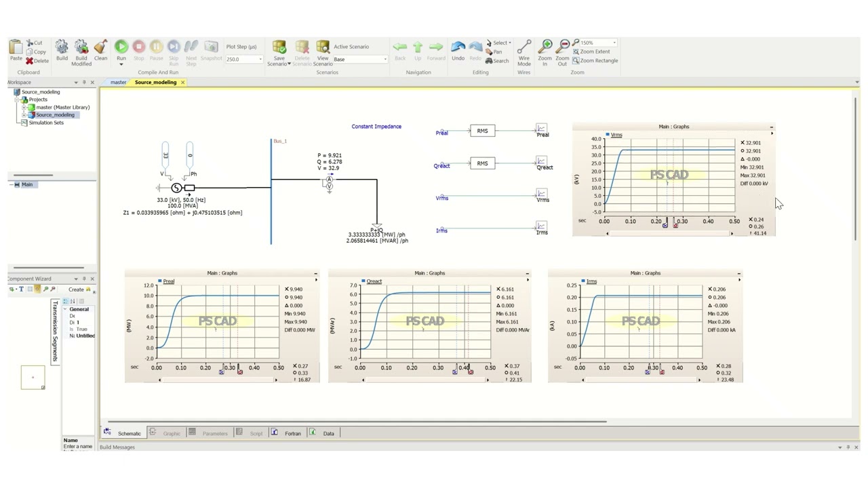
Task: Click the Zoom In magnifier
Action: (545, 46)
